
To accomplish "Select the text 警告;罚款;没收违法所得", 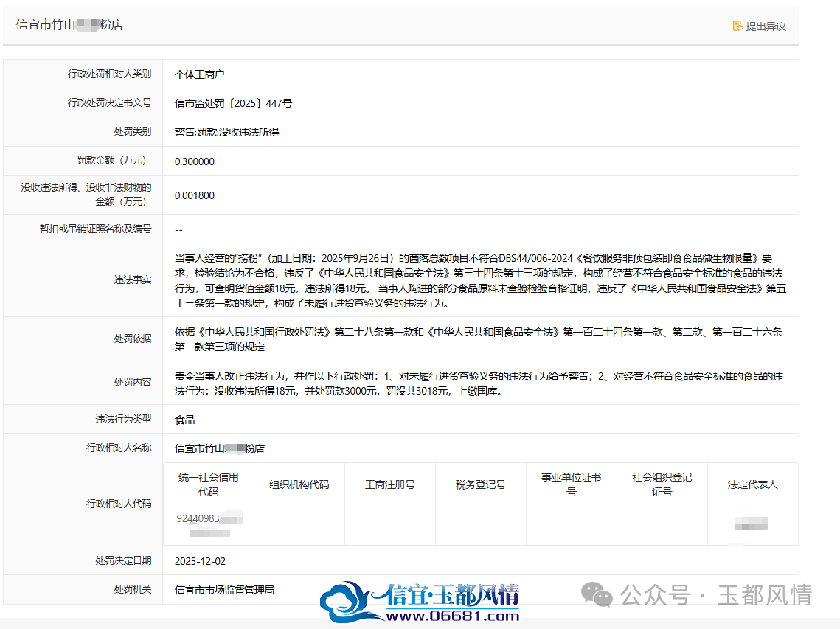I will point(226,132).
